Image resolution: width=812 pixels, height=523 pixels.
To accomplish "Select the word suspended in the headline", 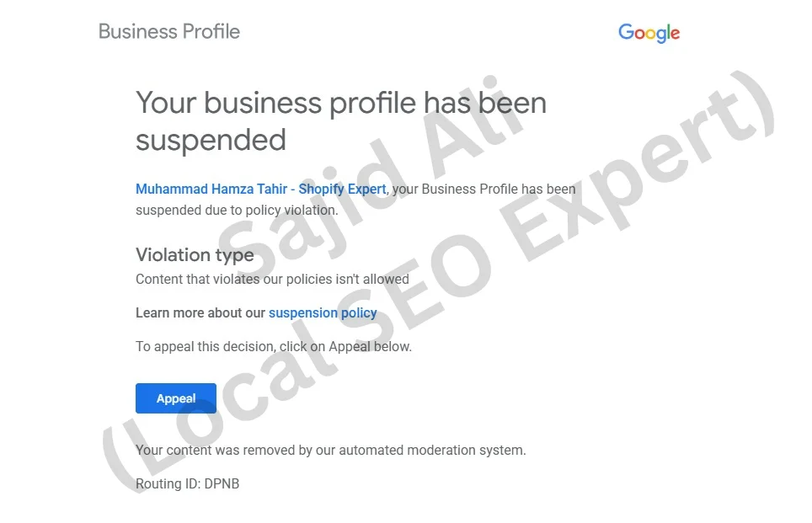I will point(210,140).
